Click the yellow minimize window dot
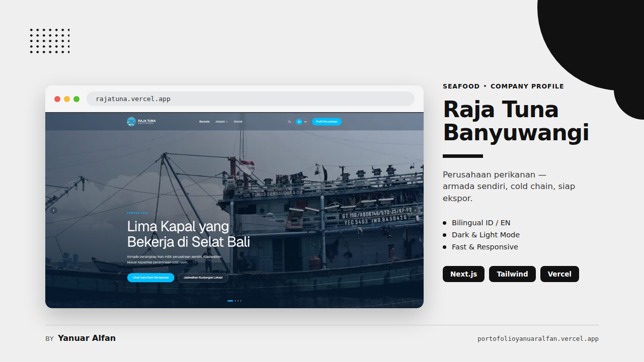The width and height of the screenshot is (644, 362). click(x=67, y=99)
